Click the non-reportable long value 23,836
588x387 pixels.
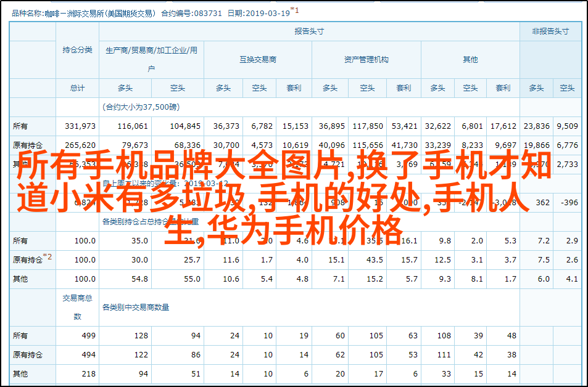(537, 126)
